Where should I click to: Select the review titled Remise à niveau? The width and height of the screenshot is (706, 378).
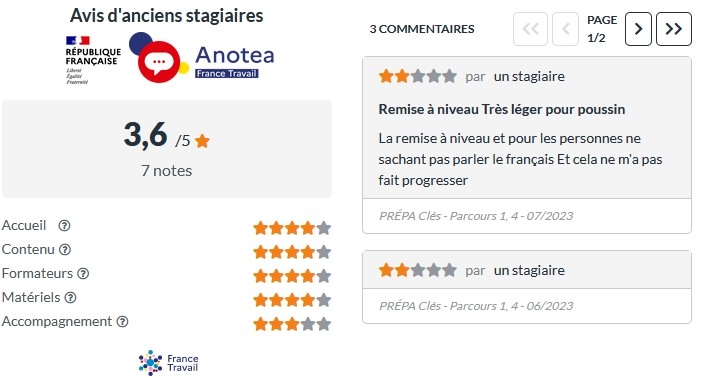click(x=502, y=109)
